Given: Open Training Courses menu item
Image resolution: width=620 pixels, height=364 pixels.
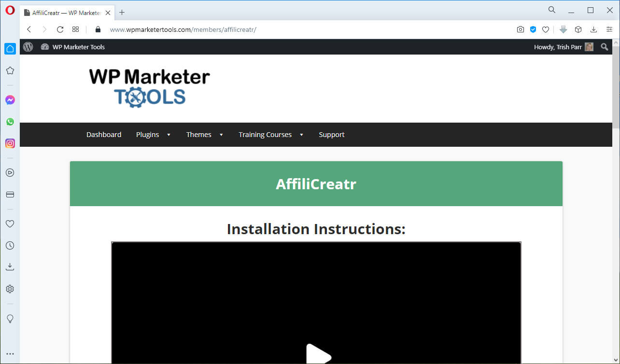Looking at the screenshot, I should pos(265,135).
